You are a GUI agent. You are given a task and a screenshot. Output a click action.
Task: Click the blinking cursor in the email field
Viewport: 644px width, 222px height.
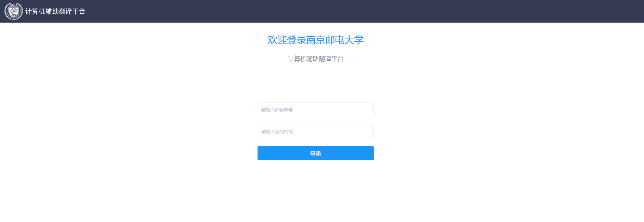262,110
